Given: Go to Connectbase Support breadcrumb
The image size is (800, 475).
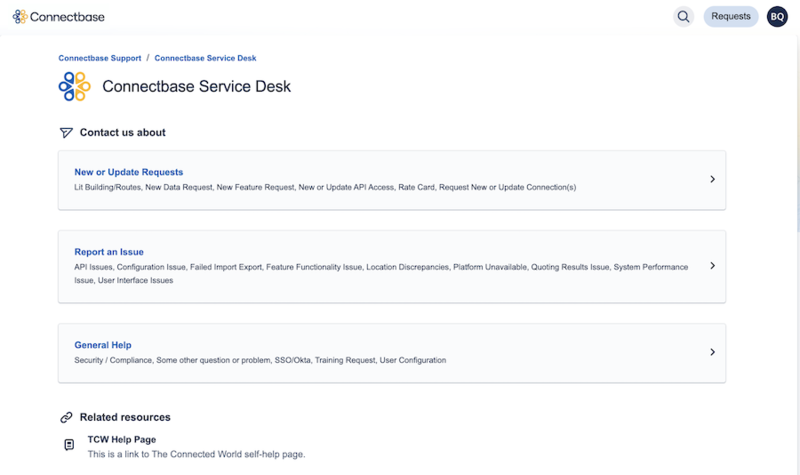Looking at the screenshot, I should [99, 58].
